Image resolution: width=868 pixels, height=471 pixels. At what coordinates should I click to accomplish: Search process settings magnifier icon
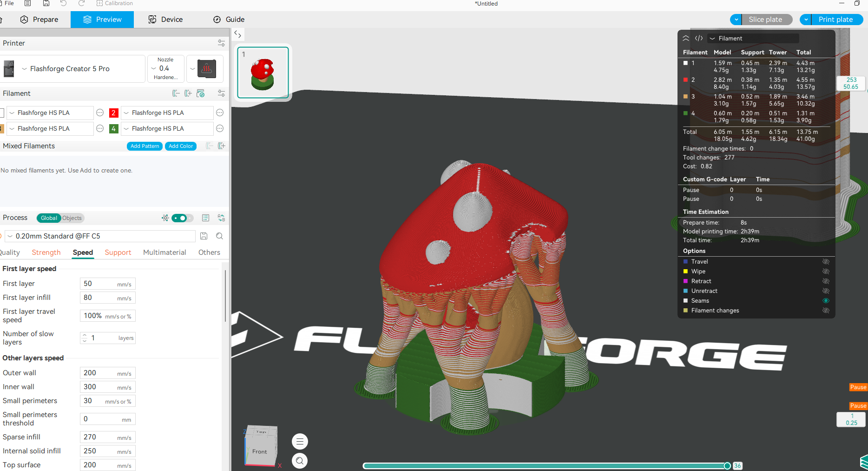(219, 236)
